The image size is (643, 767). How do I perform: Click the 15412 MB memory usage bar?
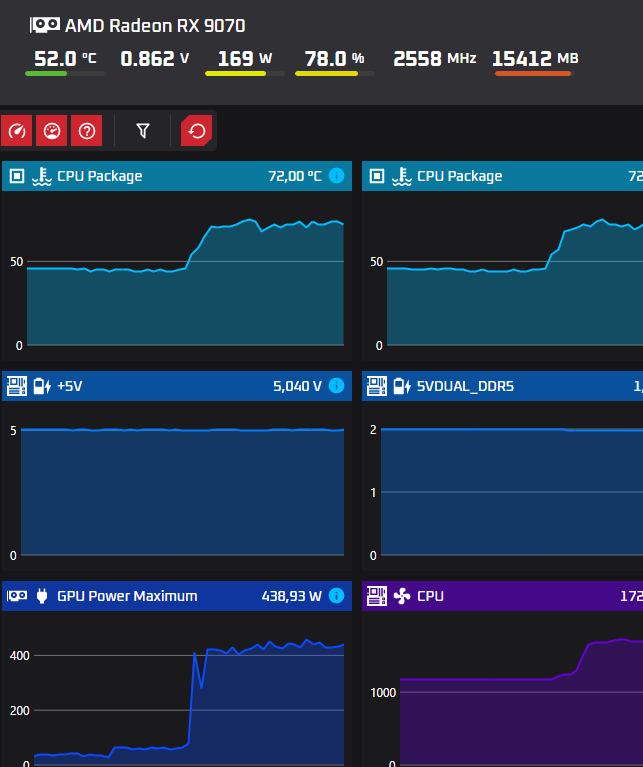pyautogui.click(x=533, y=73)
